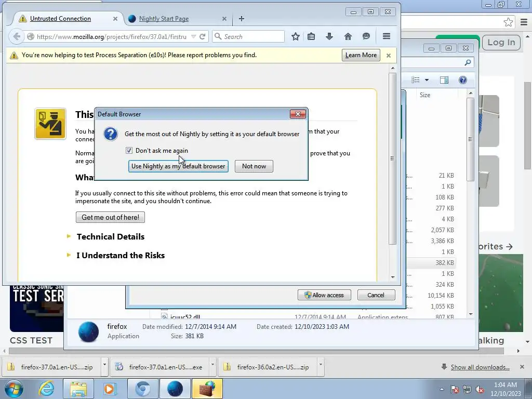Click the network tray icon
The height and width of the screenshot is (399, 532).
pos(467,390)
